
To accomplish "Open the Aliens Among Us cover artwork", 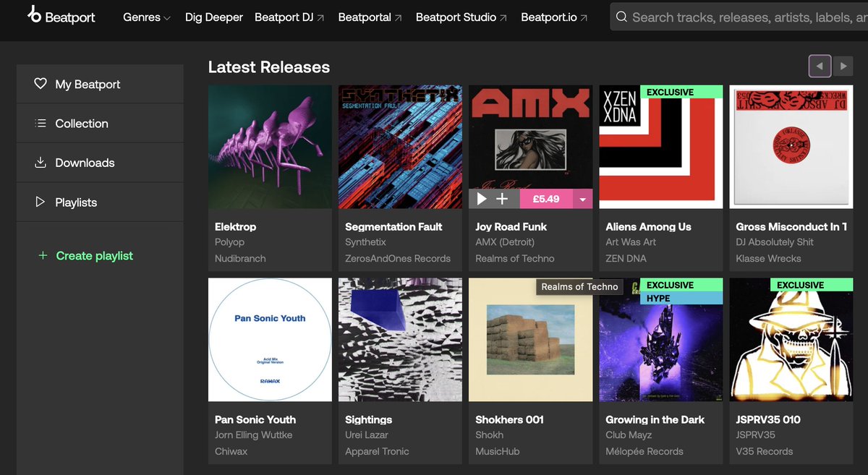I will click(x=660, y=147).
